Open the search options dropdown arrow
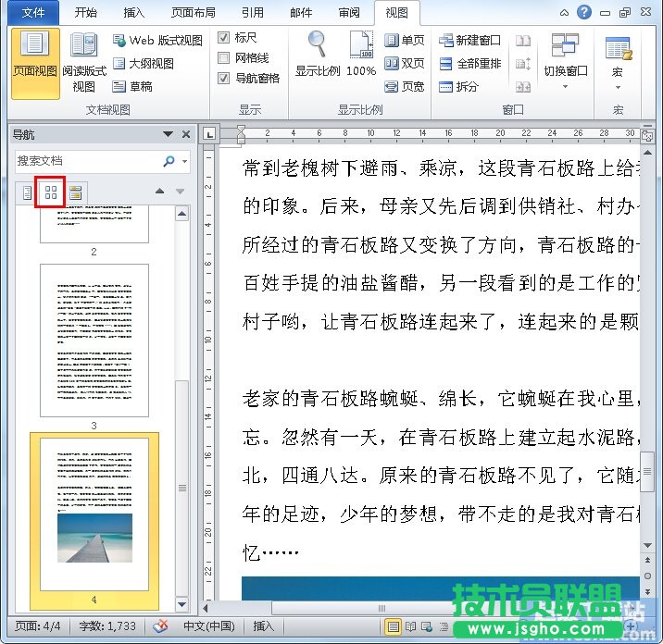 point(185,161)
